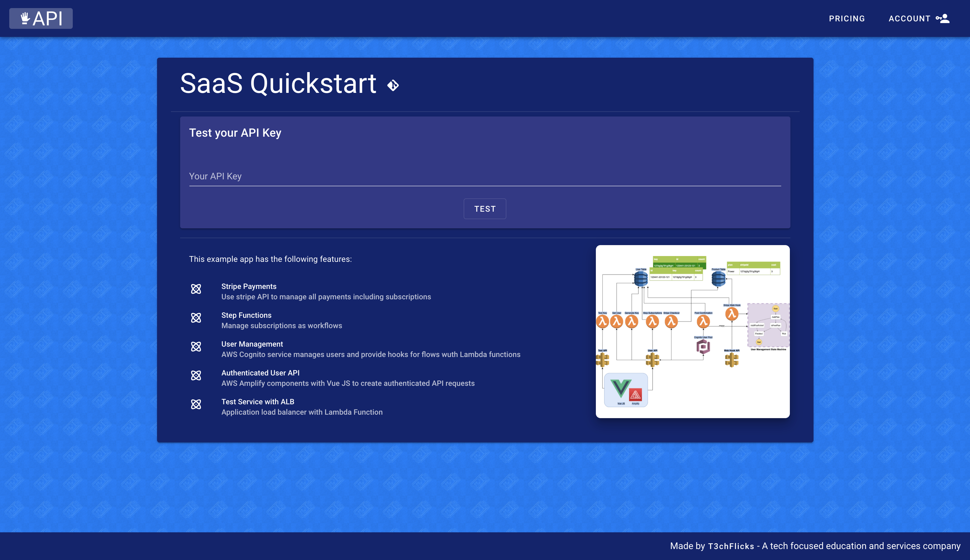Focus the Your API Key field
This screenshot has width=970, height=560.
coord(485,176)
